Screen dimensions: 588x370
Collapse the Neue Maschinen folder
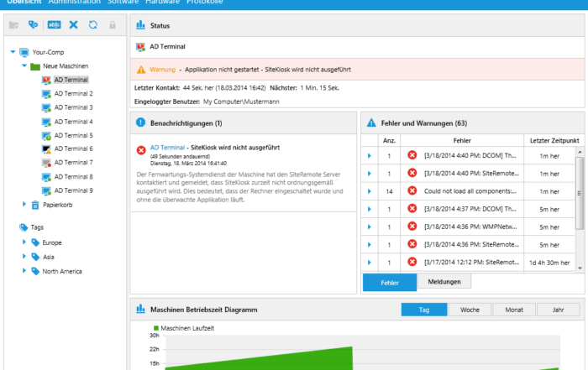[x=24, y=65]
